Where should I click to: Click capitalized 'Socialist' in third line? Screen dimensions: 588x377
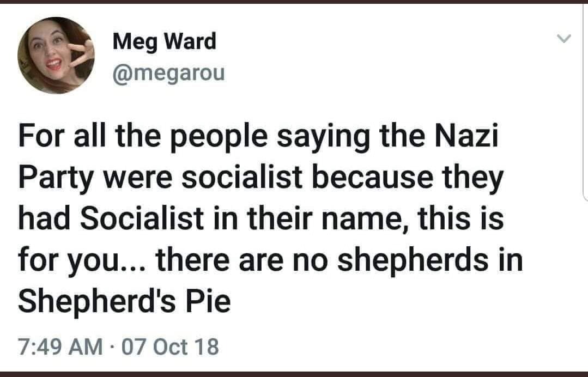pyautogui.click(x=141, y=218)
